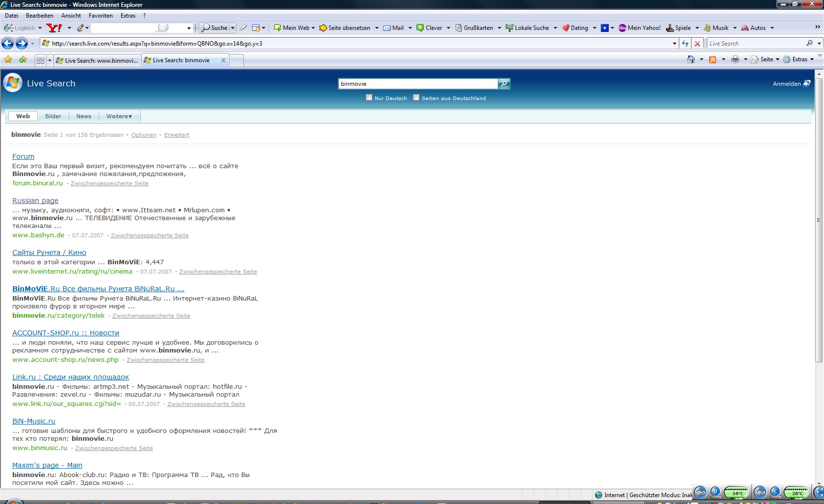824x504 pixels.
Task: Click the magnifier button in the Live Search page box
Action: tap(504, 84)
